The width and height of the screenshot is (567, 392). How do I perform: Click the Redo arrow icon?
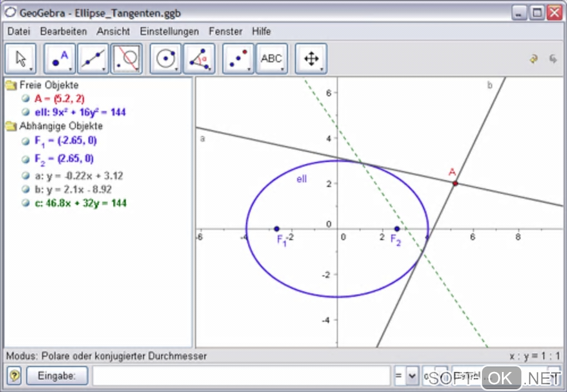(553, 59)
